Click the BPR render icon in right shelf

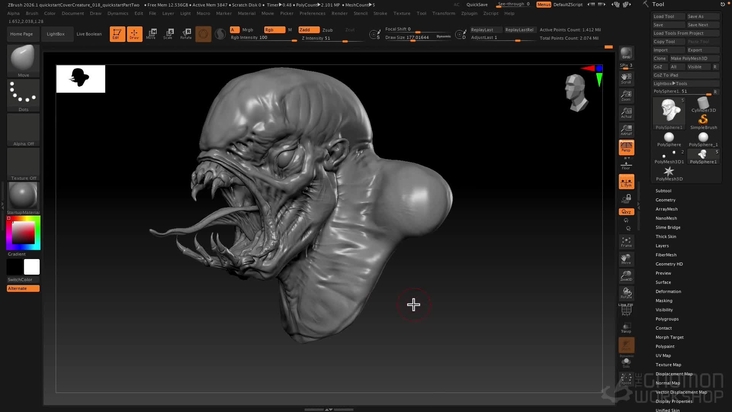click(626, 53)
